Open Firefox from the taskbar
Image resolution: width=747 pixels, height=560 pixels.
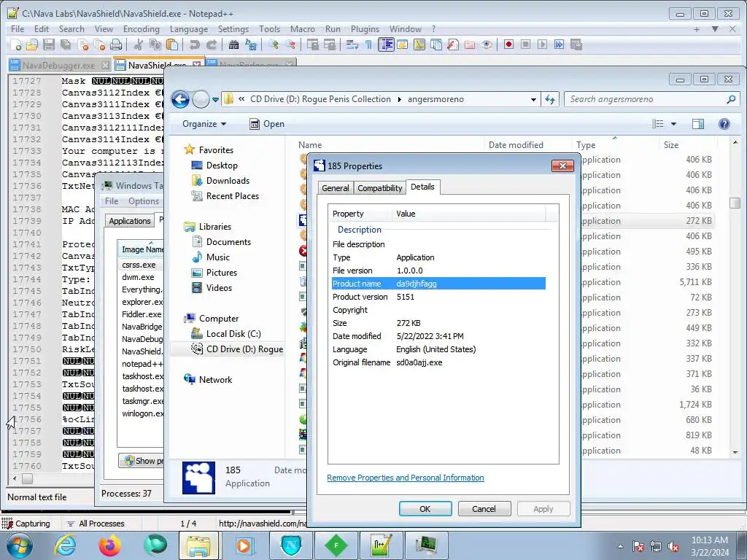[x=110, y=545]
